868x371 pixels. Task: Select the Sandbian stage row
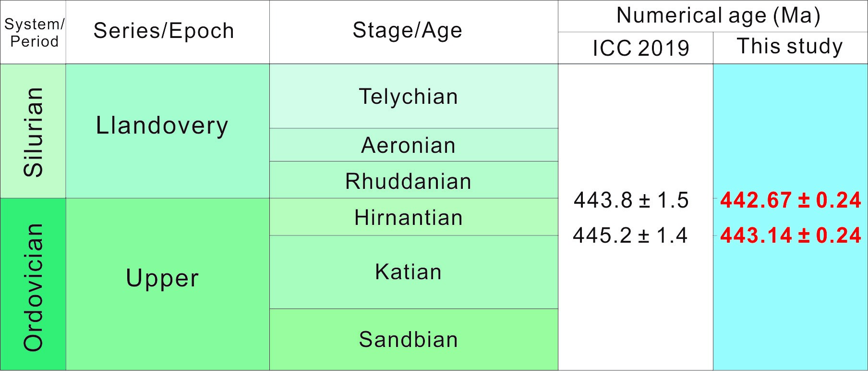point(409,340)
